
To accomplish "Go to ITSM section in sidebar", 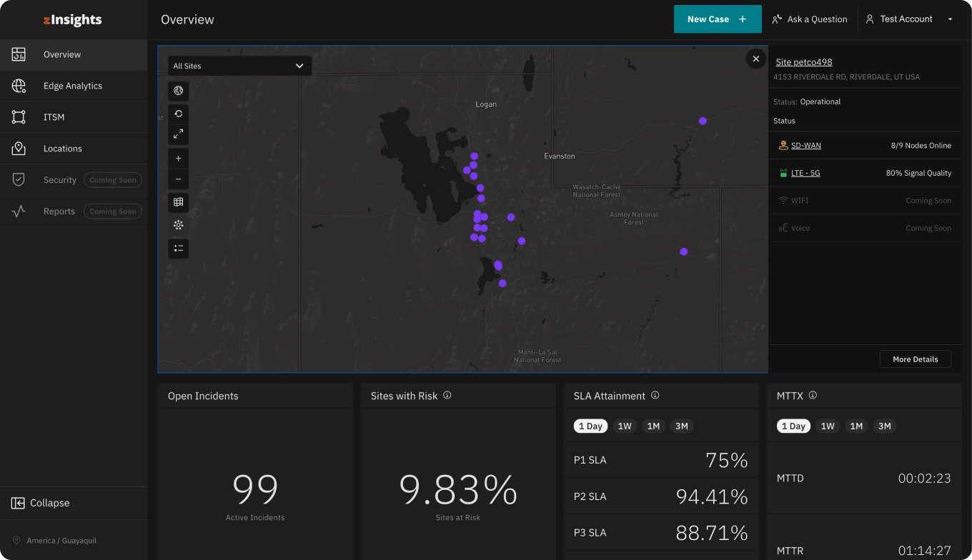I will [x=74, y=117].
